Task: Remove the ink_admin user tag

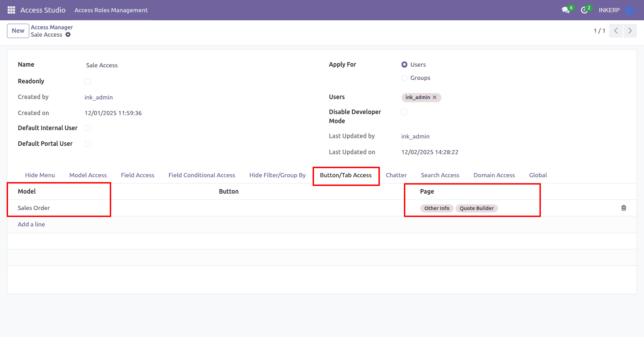Action: (x=435, y=97)
